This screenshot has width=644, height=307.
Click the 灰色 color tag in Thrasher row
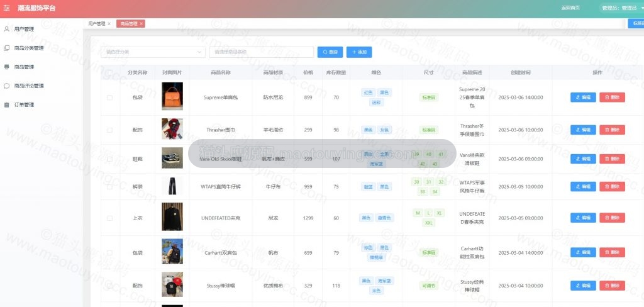(384, 130)
